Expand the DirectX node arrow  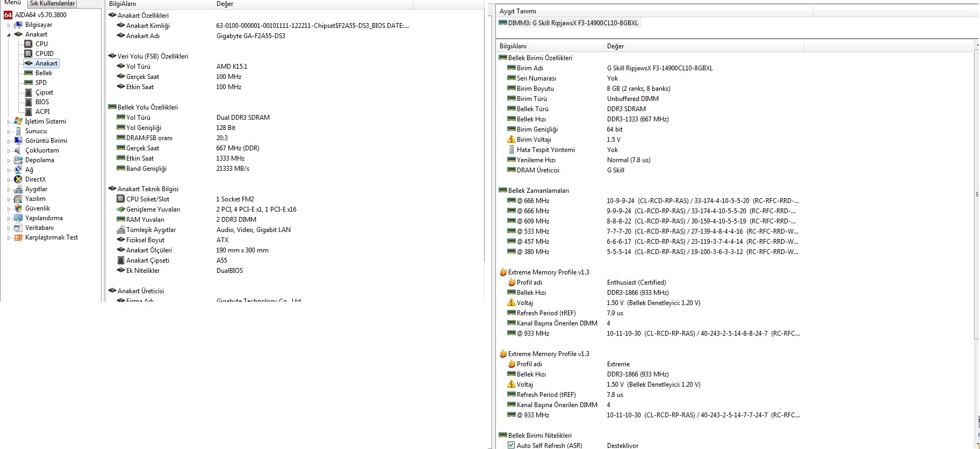(9, 180)
